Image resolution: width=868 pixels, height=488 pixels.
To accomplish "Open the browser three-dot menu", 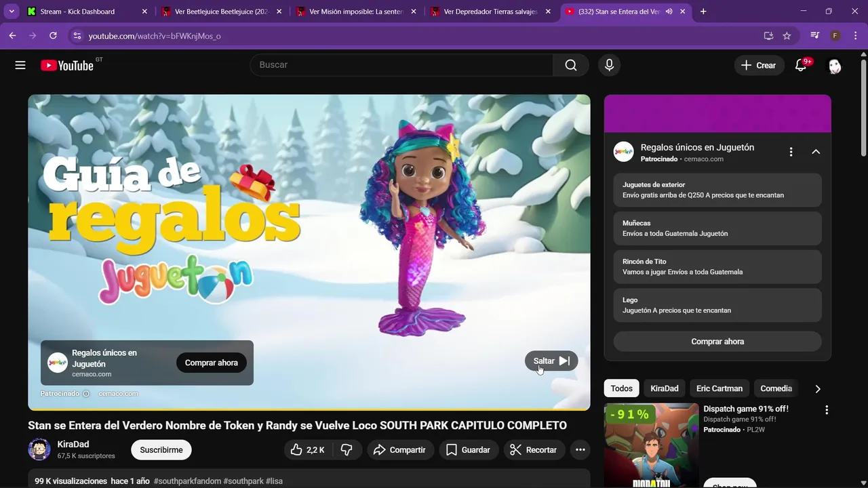I will click(x=855, y=35).
